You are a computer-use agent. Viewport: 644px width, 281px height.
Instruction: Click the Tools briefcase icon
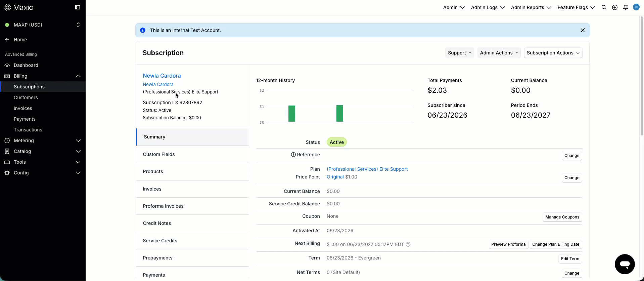click(7, 162)
